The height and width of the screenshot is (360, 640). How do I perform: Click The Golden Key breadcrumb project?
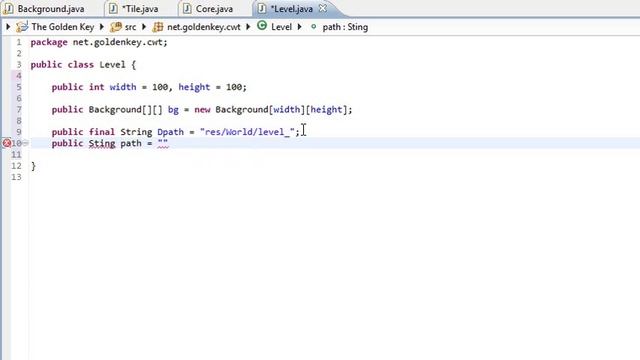63,27
